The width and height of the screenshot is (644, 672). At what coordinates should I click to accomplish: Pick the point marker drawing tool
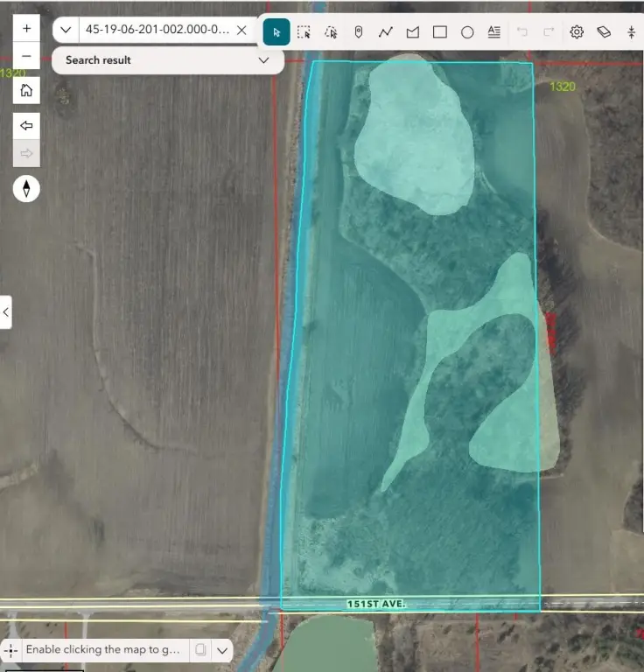pyautogui.click(x=358, y=32)
